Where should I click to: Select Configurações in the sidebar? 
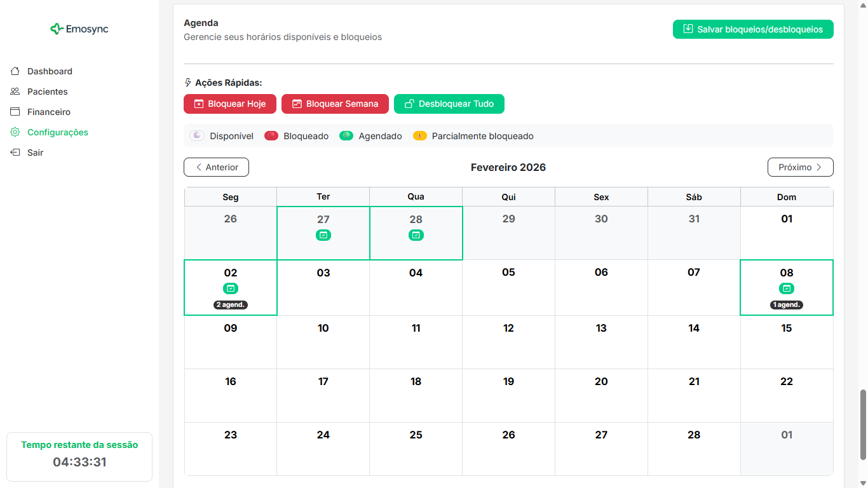57,132
